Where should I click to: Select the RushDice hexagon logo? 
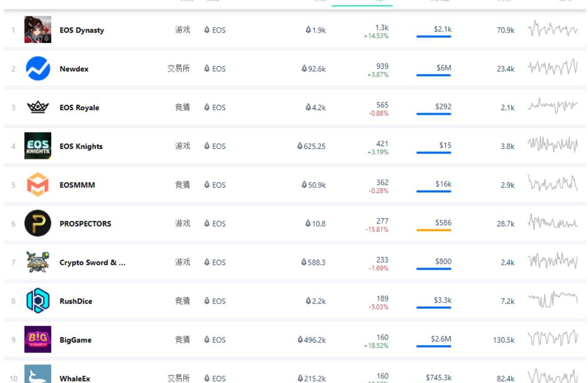38,301
